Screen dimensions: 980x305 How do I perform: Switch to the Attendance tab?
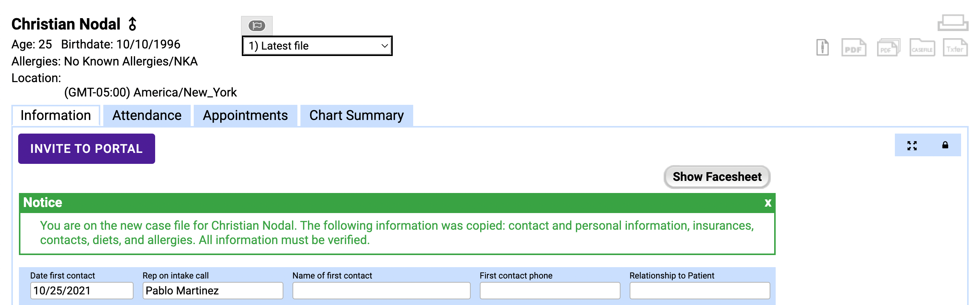(147, 116)
